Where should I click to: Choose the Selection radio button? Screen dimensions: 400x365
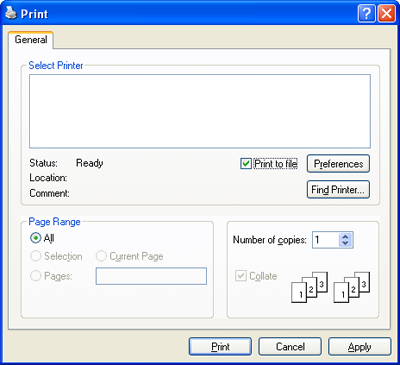click(35, 256)
